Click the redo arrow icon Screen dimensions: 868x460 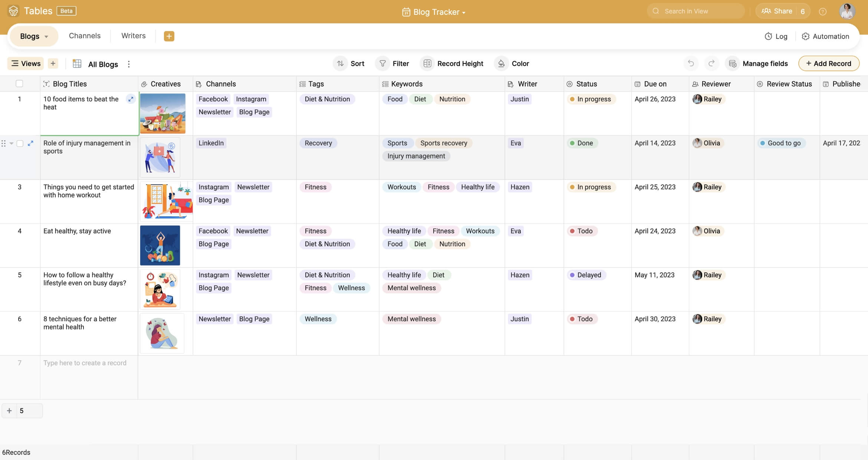pos(711,63)
